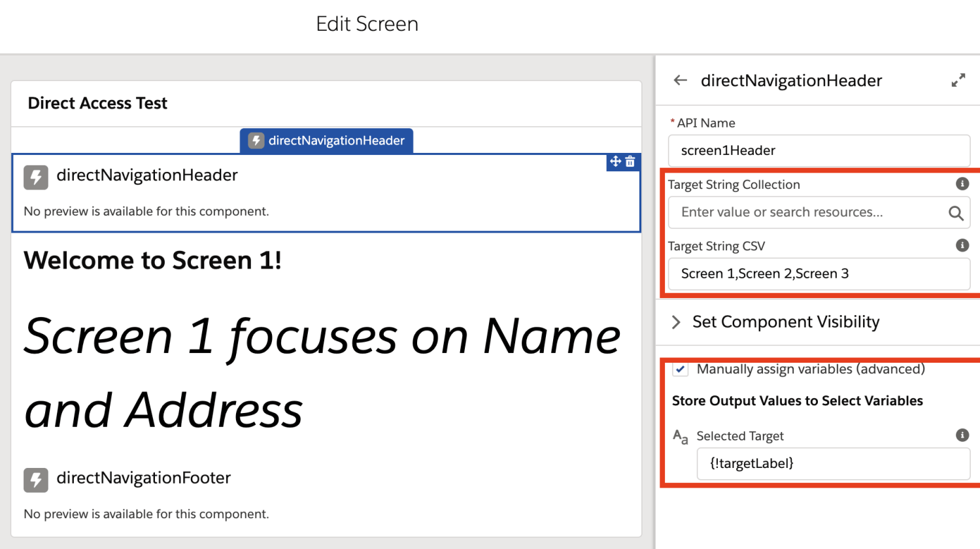Viewport: 980px width, 549px height.
Task: Click the Target String CSV value field
Action: [818, 273]
